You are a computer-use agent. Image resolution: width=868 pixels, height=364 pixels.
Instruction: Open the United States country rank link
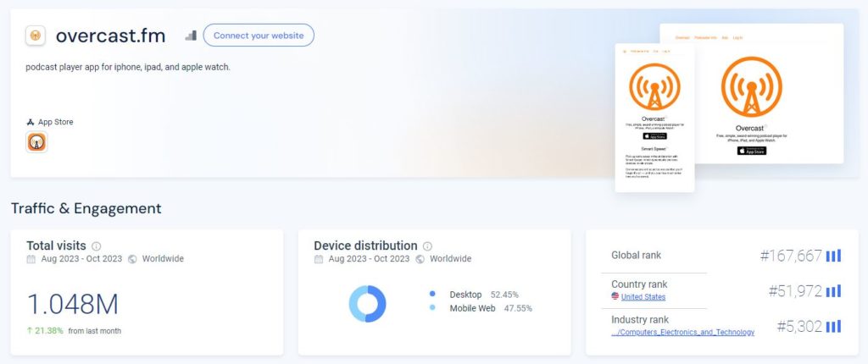[x=643, y=297]
